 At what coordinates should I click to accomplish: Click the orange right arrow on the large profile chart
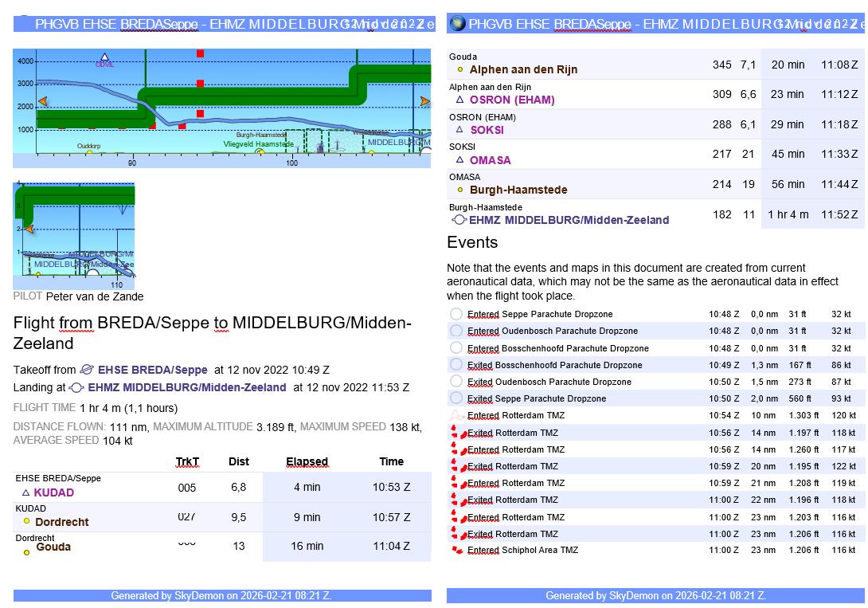pyautogui.click(x=424, y=101)
